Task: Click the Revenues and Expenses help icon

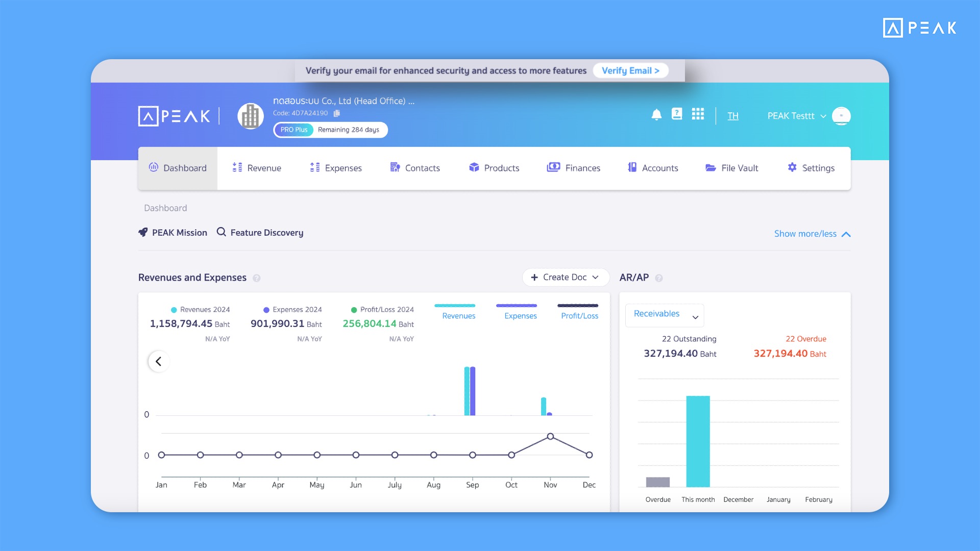Action: pyautogui.click(x=257, y=278)
